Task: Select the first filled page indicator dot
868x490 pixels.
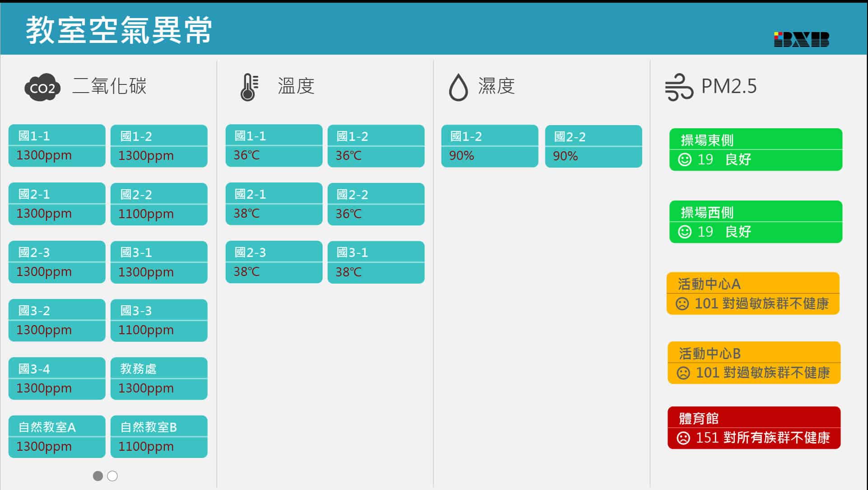Action: click(98, 476)
